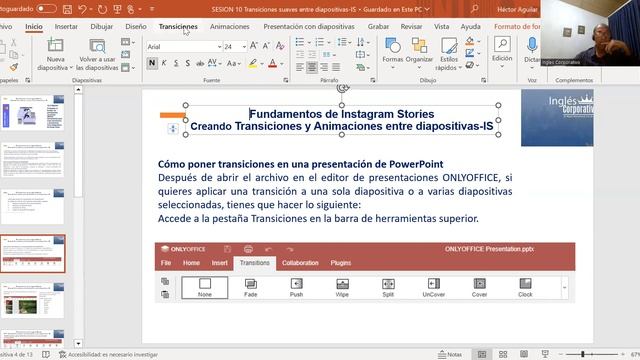Open the Párrafo dialog launcher
Viewport: 640px width, 360px height.
point(373,80)
